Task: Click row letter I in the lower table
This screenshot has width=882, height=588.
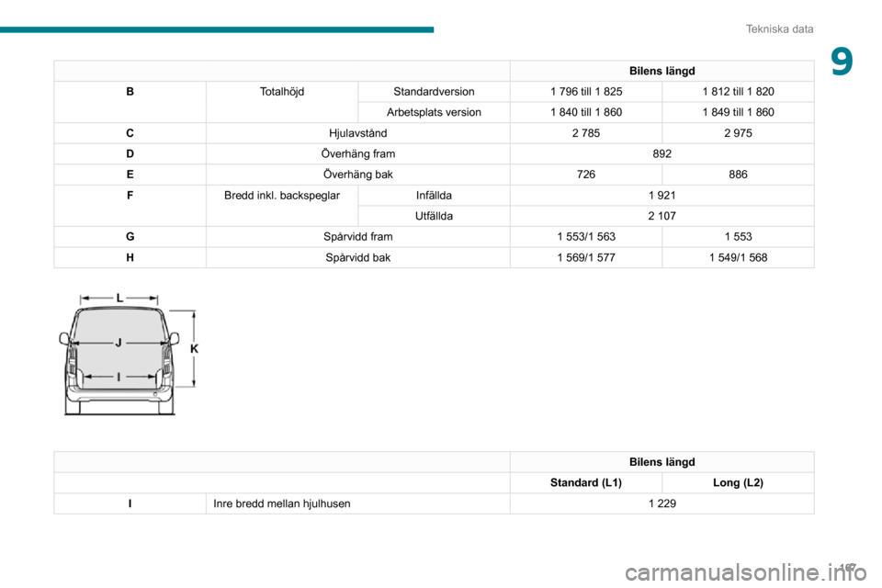Action: tap(130, 503)
